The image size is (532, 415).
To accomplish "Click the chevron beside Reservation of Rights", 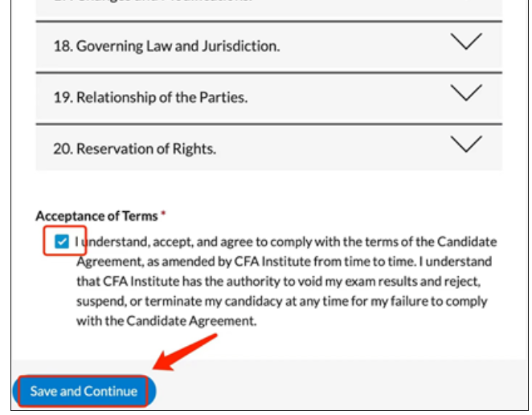I will point(466,144).
